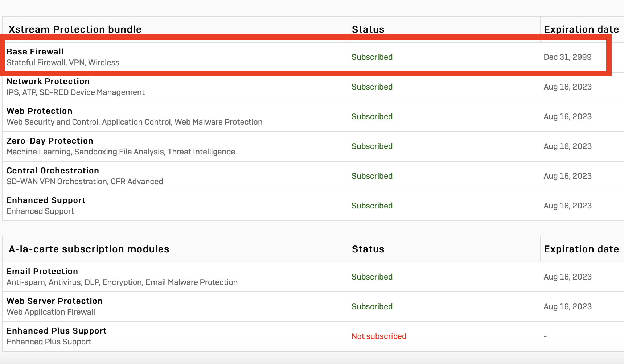Select the "Web Server Protection" module name

tap(55, 301)
